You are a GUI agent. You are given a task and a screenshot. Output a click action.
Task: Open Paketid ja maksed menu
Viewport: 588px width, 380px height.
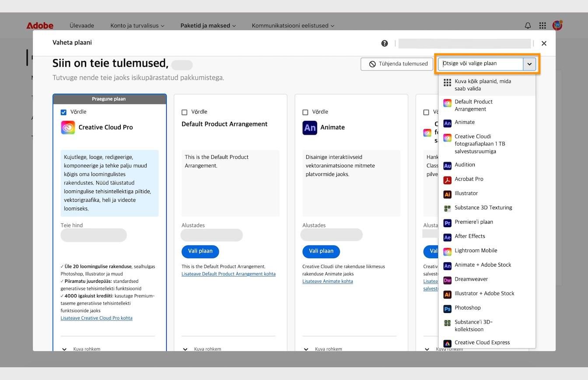[x=208, y=25]
